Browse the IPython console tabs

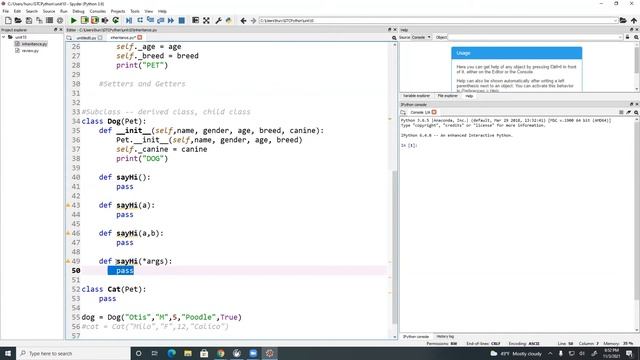[403, 112]
